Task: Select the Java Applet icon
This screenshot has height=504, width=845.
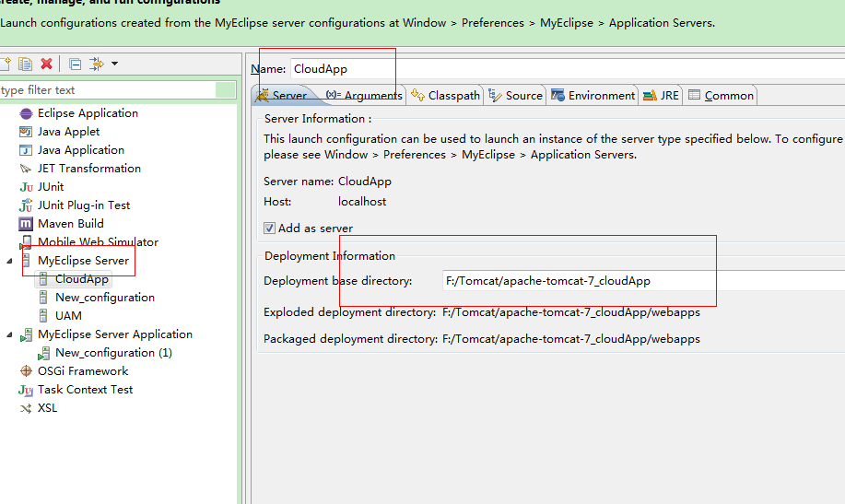Action: click(26, 132)
